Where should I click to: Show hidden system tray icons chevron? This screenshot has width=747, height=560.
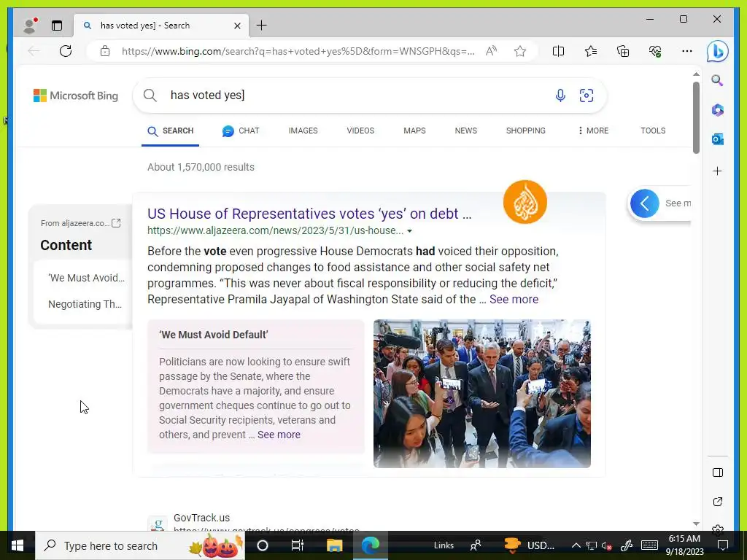576,545
